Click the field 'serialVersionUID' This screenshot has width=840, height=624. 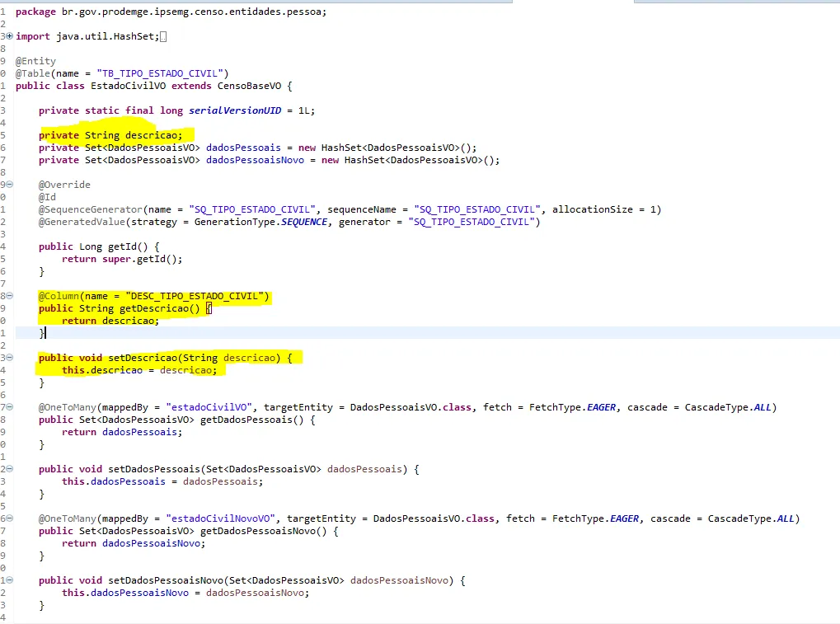pos(235,110)
